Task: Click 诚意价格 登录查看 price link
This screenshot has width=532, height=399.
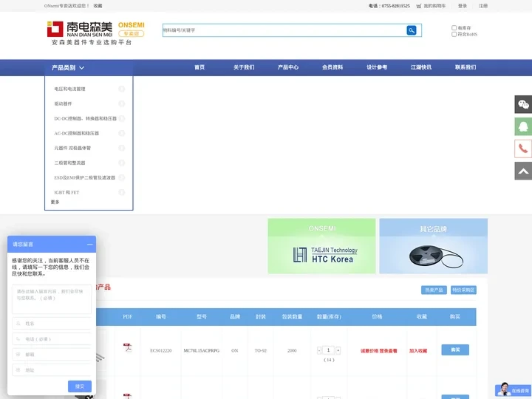Action: (x=378, y=351)
